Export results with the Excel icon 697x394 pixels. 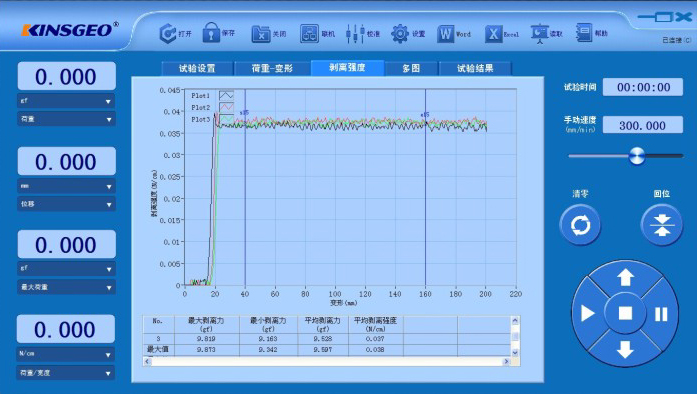pos(493,34)
